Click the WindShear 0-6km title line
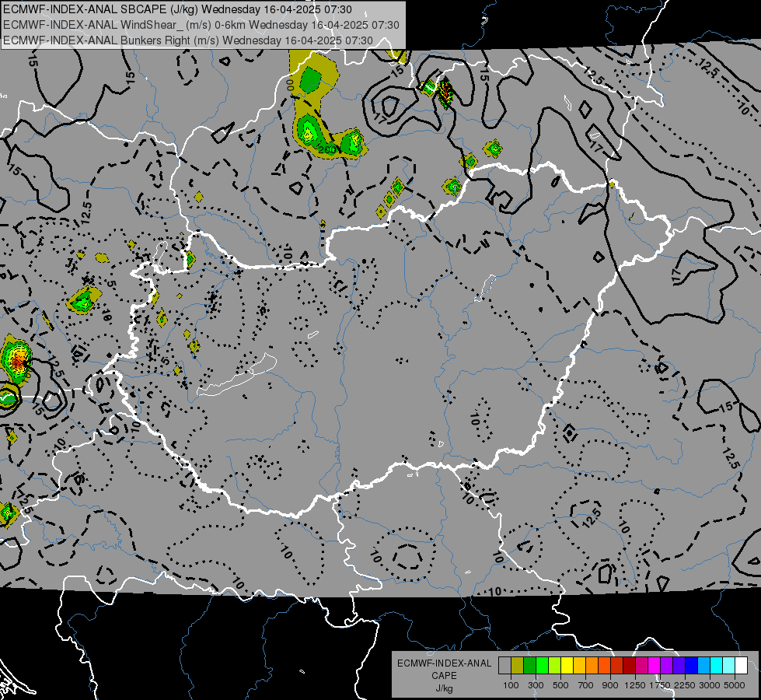761x700 pixels. click(201, 25)
